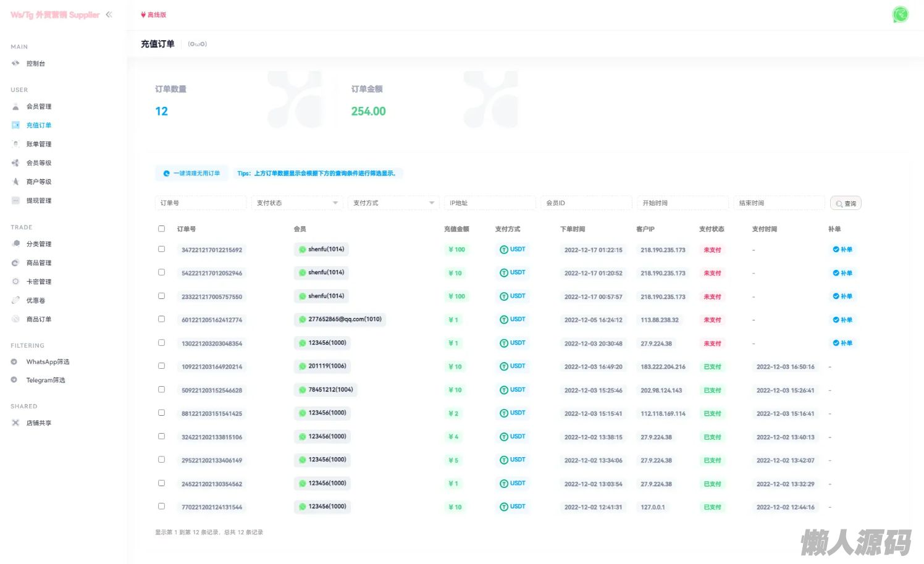The height and width of the screenshot is (564, 924).
Task: Toggle the select-all checkbox in table header
Action: tap(161, 229)
